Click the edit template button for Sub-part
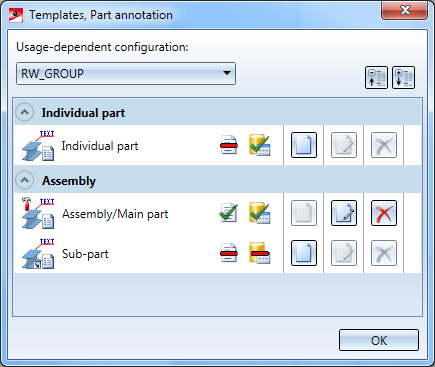435x367 pixels. (x=344, y=253)
